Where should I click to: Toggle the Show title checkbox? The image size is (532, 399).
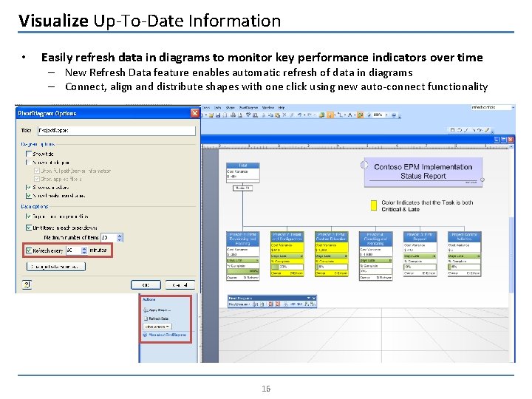coord(29,154)
